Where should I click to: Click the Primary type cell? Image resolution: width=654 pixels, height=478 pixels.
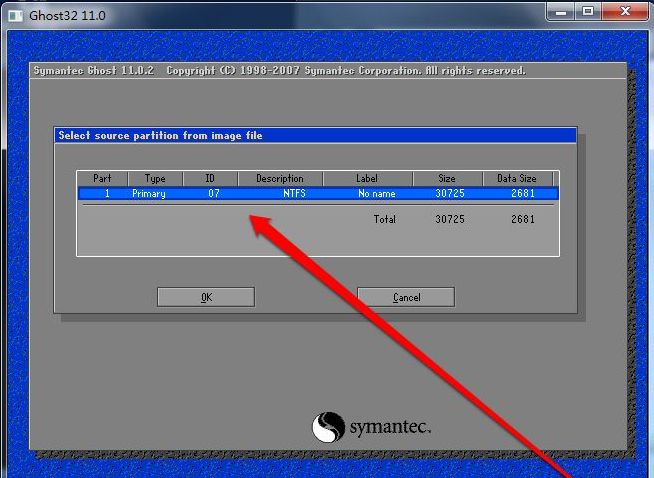click(149, 194)
